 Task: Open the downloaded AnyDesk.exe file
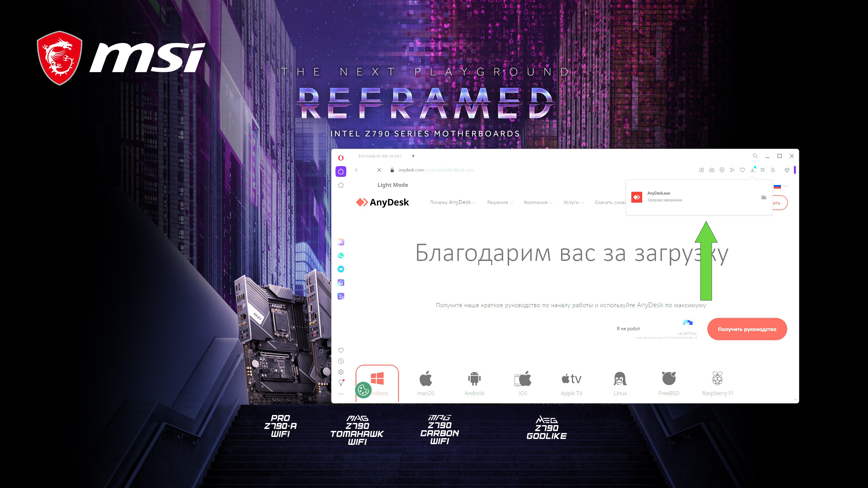(x=660, y=196)
